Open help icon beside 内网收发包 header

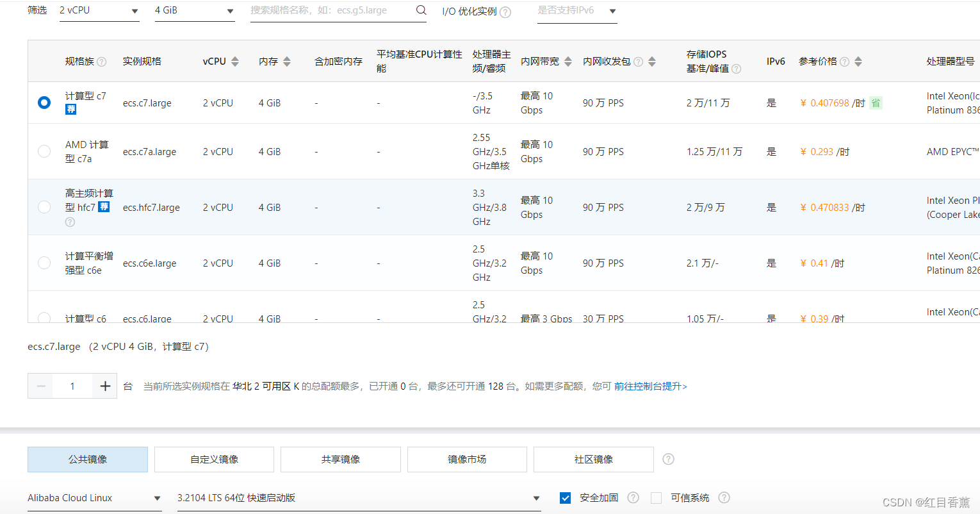[638, 62]
